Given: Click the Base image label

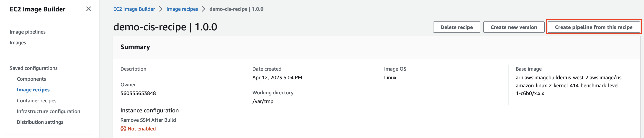Looking at the screenshot, I should click(528, 69).
